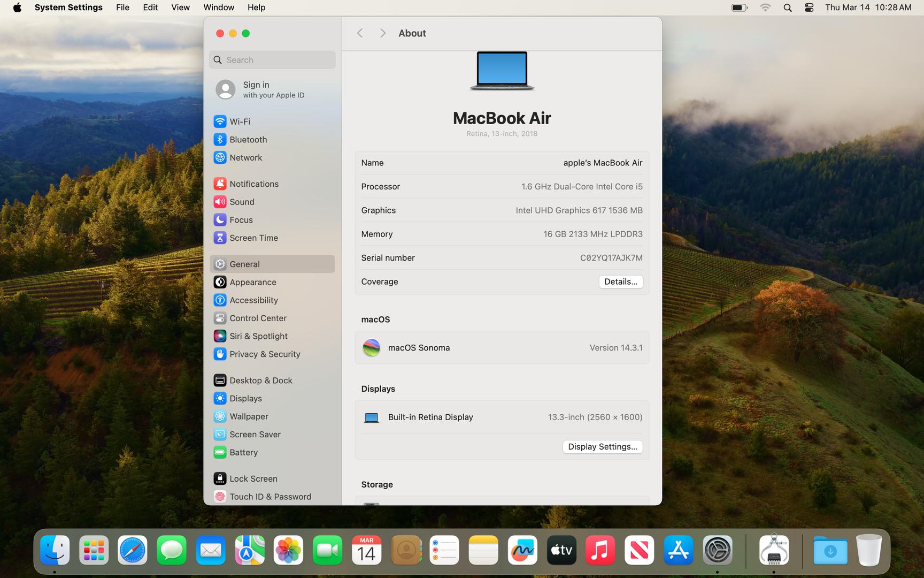The height and width of the screenshot is (578, 924).
Task: Go forward with the right chevron
Action: point(382,33)
